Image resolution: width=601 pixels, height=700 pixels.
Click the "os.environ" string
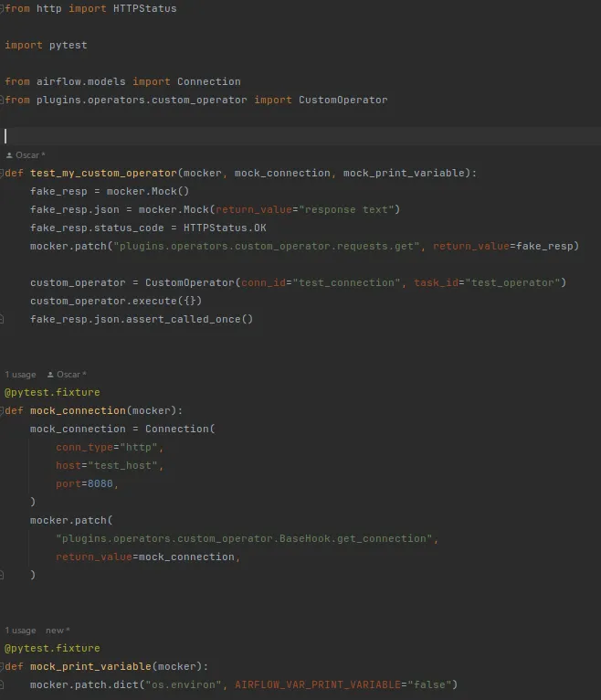184,684
